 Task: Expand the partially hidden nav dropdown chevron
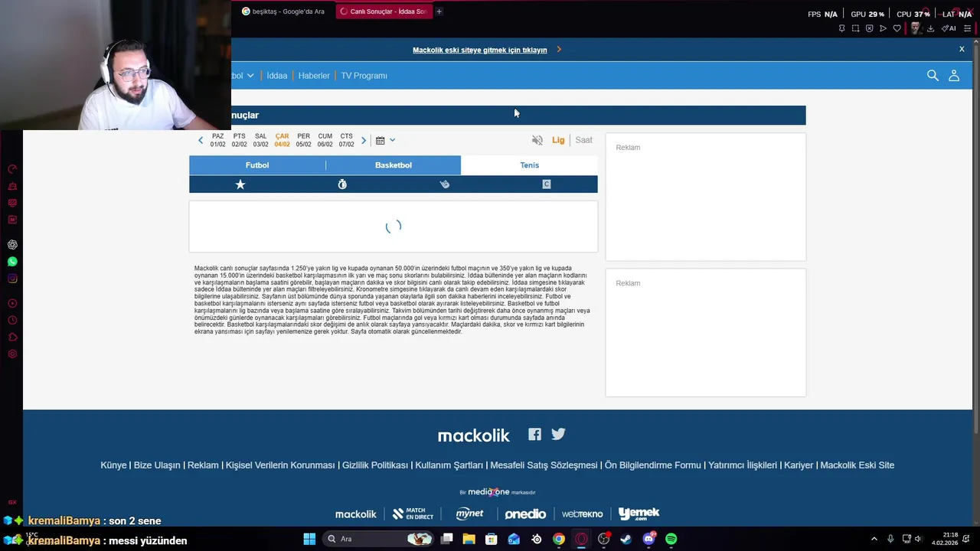pos(250,76)
